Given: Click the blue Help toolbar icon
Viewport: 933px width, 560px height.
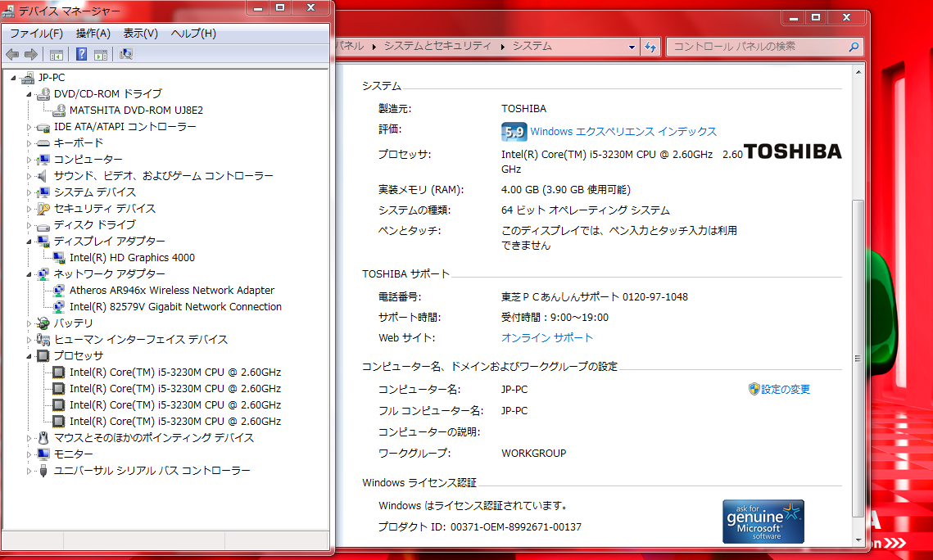Looking at the screenshot, I should click(82, 55).
